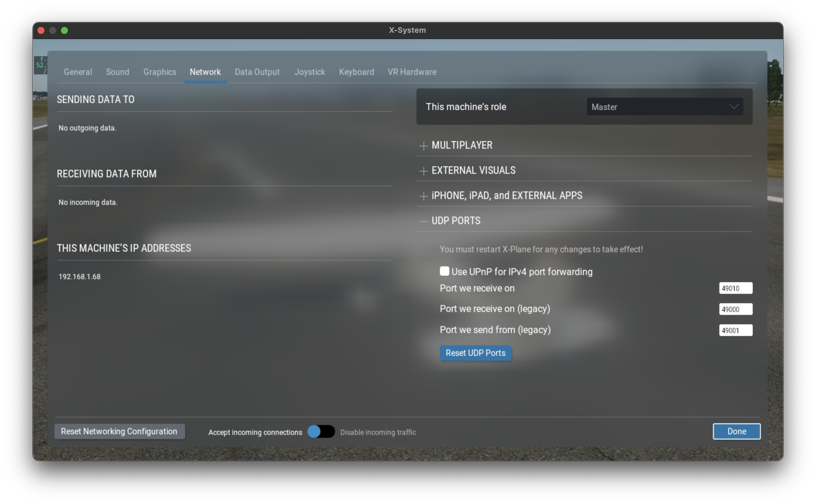Image resolution: width=816 pixels, height=504 pixels.
Task: Close the X-System window
Action: coord(41,30)
